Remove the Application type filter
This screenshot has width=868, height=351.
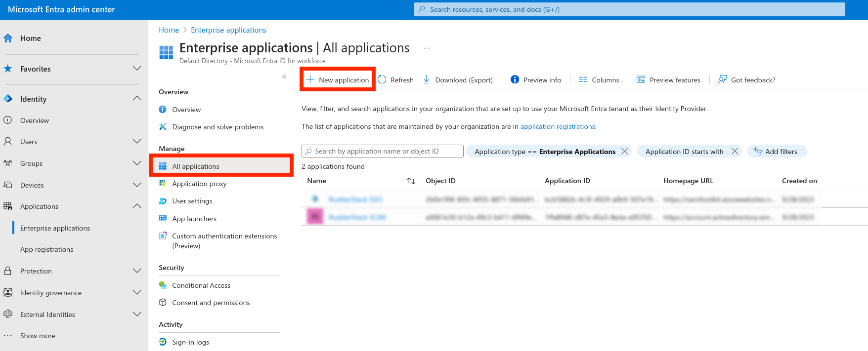(625, 152)
